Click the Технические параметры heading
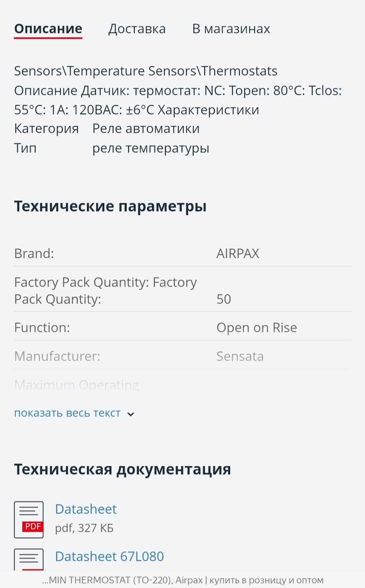365x588 pixels. tap(110, 206)
